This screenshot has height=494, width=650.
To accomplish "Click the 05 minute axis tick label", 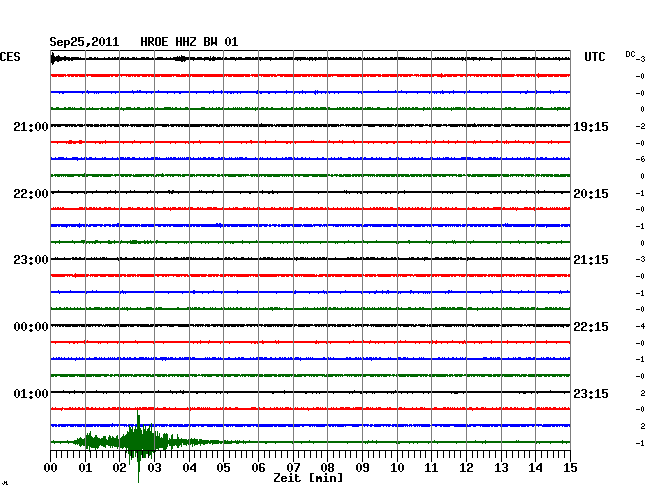I will 223,467.
